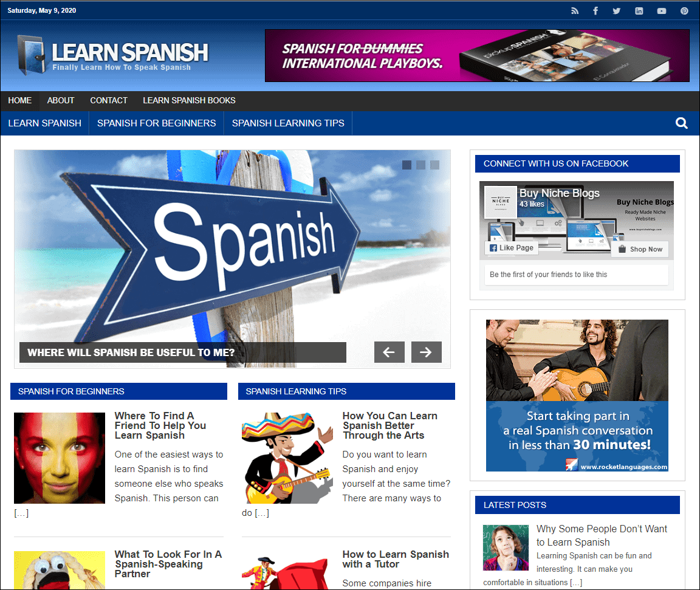Click painted Spanish flag face thumbnail
The image size is (700, 590).
60,458
